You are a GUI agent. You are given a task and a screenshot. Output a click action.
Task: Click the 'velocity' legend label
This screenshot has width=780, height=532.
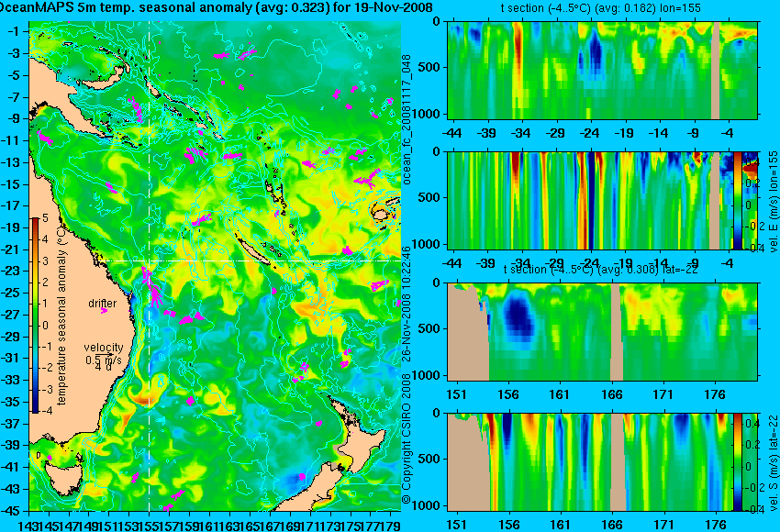104,348
